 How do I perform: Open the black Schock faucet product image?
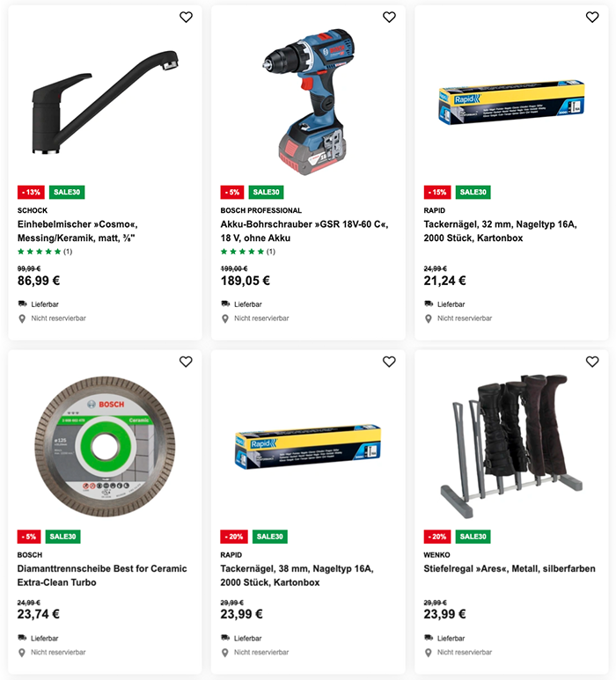tap(105, 102)
